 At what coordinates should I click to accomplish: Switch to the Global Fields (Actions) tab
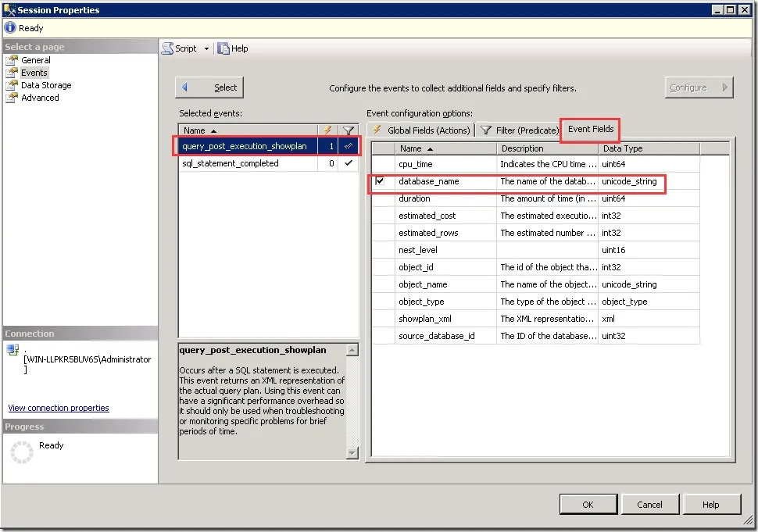421,130
